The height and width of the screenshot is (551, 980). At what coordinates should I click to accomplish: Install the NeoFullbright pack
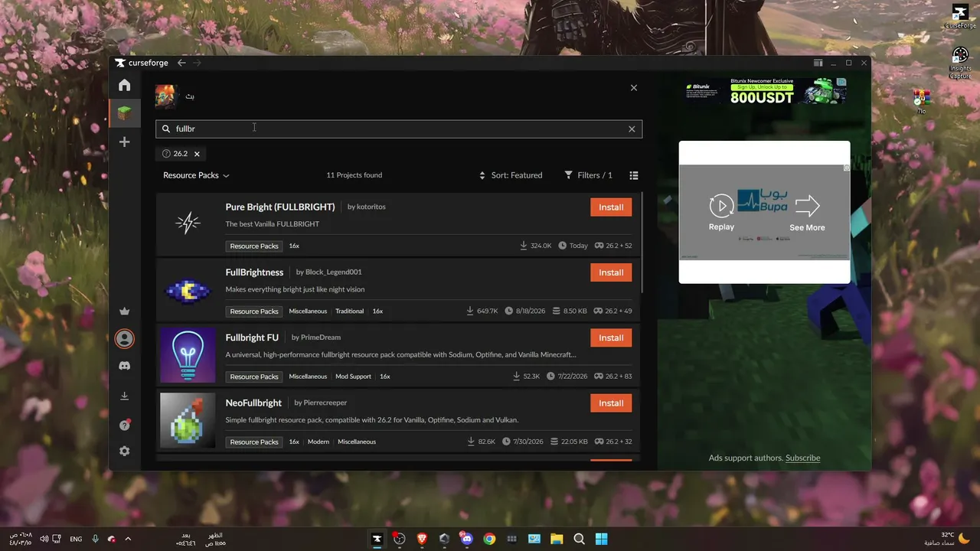click(611, 403)
